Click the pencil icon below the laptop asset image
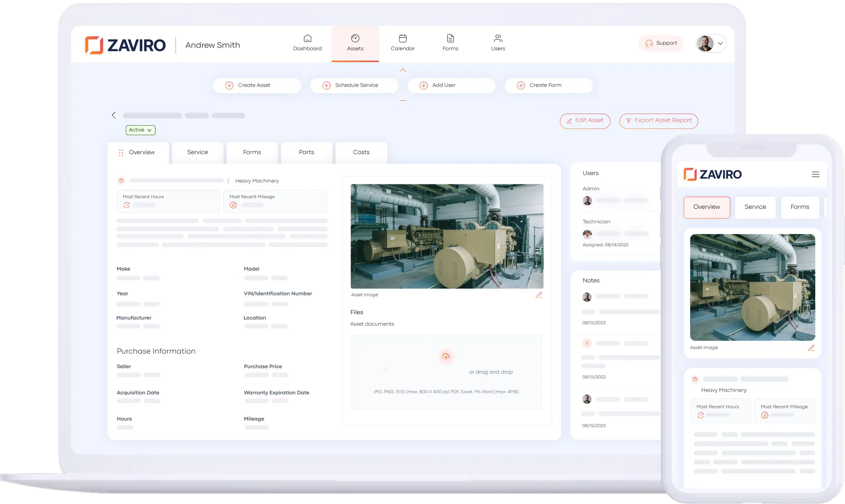 tap(538, 295)
